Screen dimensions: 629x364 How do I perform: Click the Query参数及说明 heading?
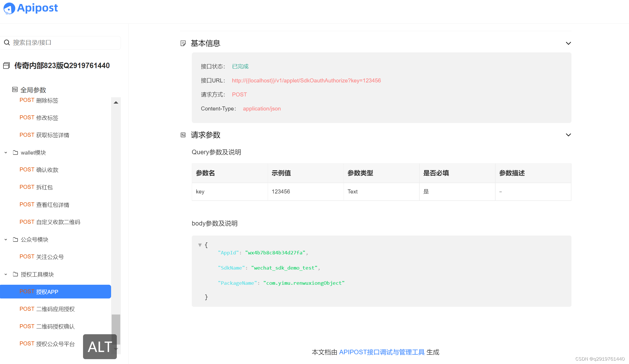[216, 152]
